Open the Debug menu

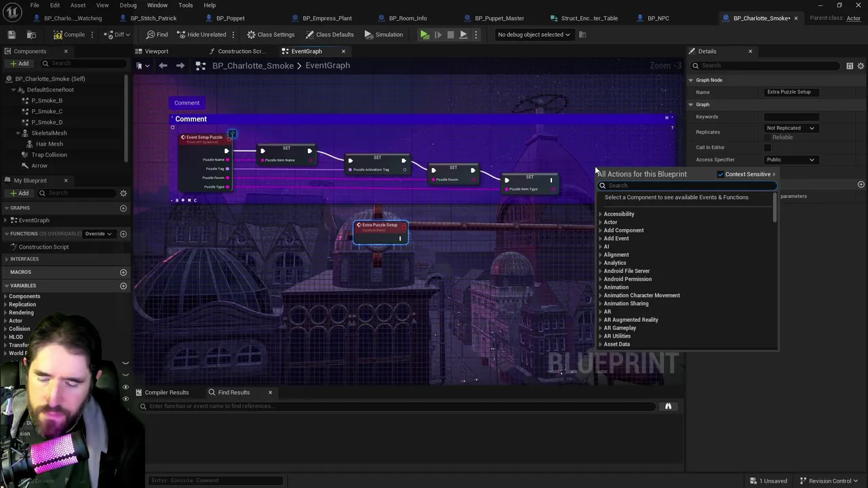point(128,5)
